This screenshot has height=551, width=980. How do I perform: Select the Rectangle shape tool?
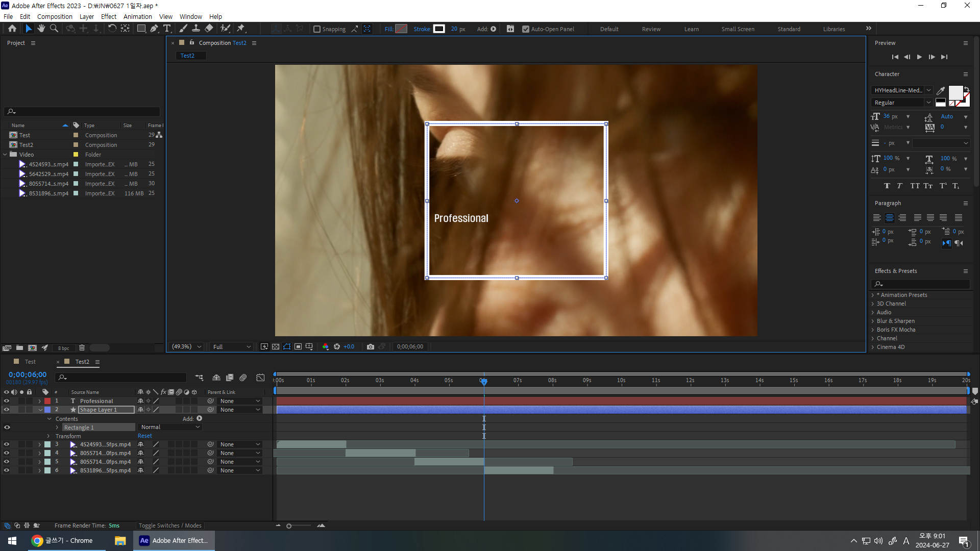pos(141,29)
